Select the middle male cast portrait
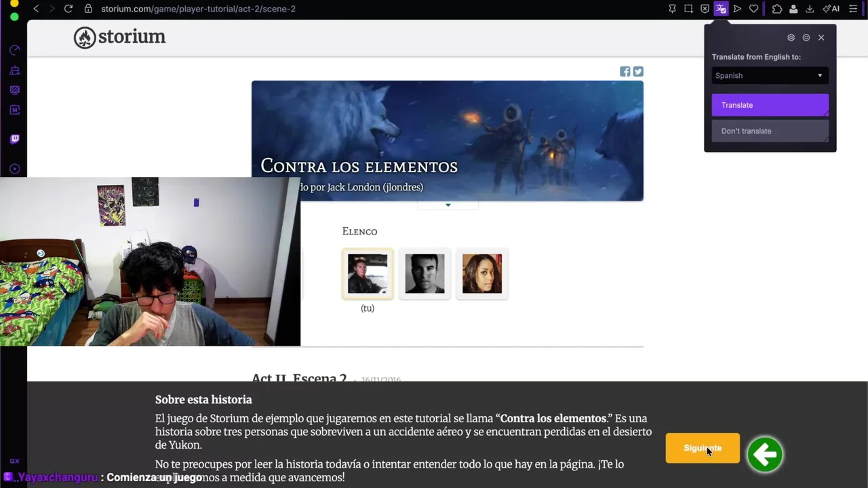868x488 pixels. pyautogui.click(x=425, y=274)
